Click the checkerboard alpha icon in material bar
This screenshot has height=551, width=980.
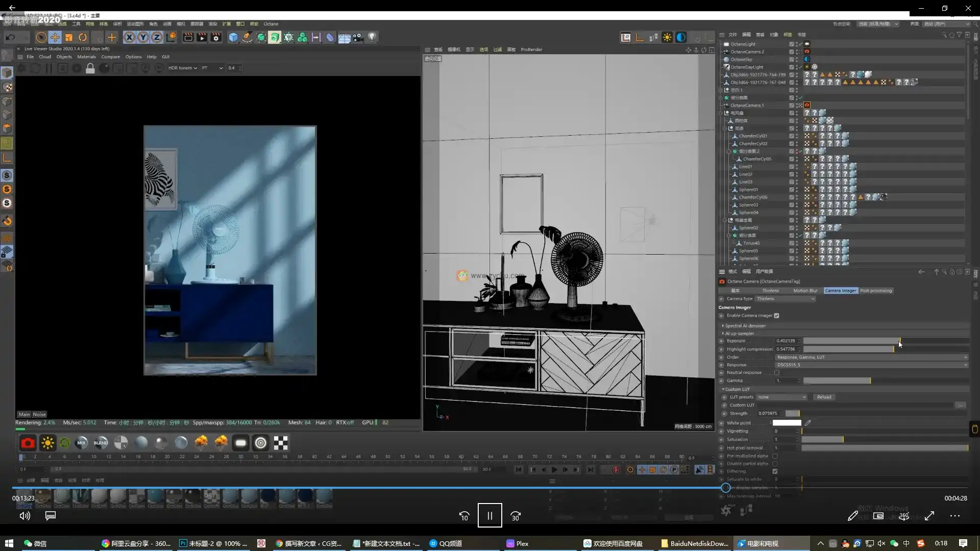coord(281,443)
